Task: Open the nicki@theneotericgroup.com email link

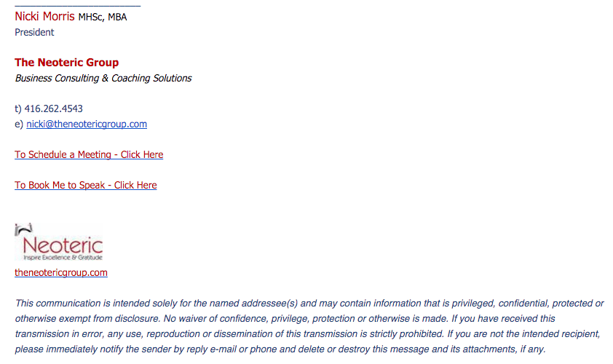Action: click(x=87, y=124)
